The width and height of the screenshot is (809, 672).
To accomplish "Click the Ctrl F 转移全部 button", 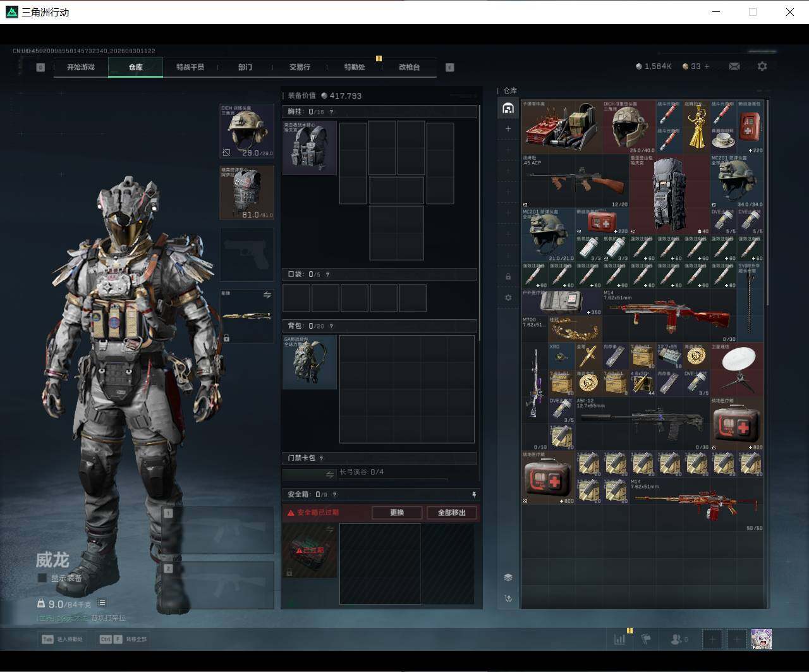I will coord(123,639).
